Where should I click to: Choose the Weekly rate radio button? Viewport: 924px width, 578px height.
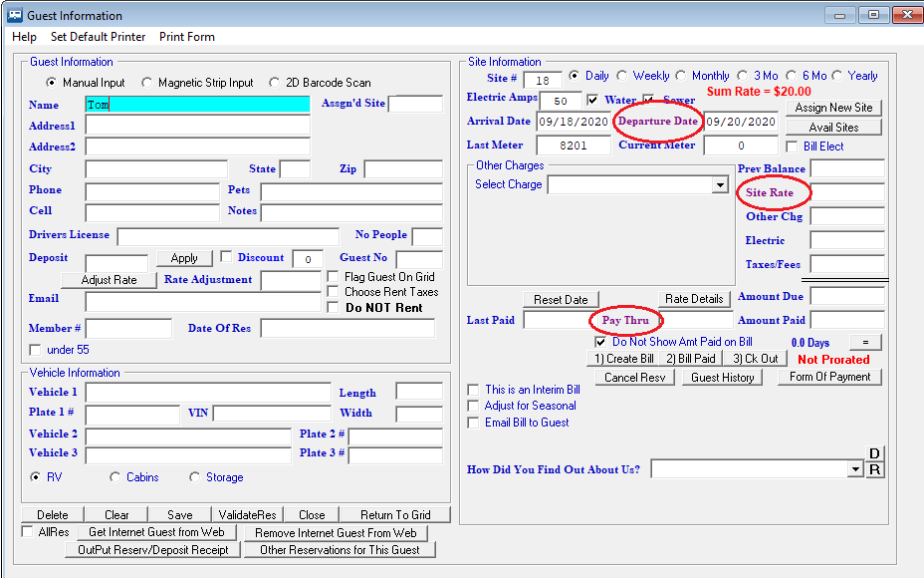point(621,76)
